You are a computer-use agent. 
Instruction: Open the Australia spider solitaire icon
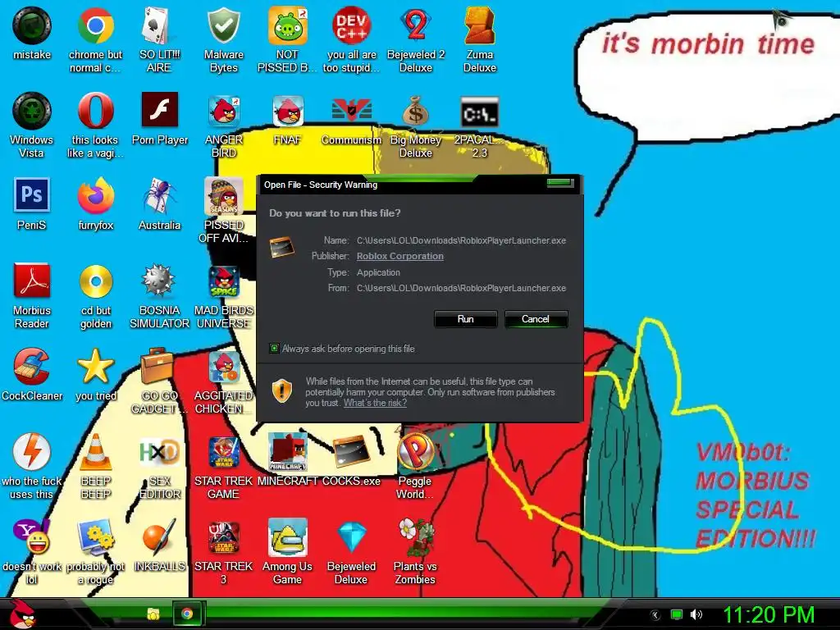point(160,196)
